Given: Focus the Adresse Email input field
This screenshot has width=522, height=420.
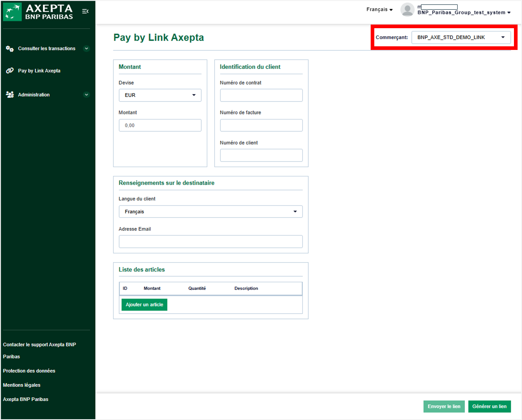Looking at the screenshot, I should coord(210,242).
